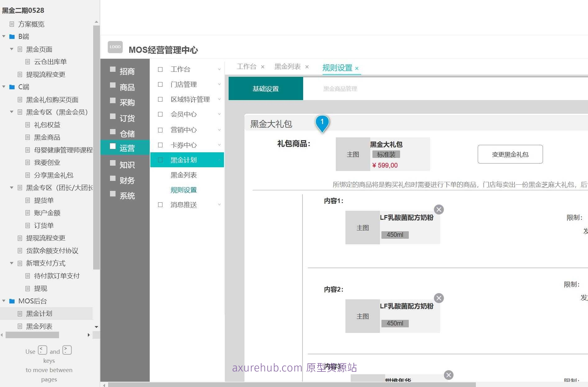
Task: Open 黑金礼包购买页面 page in sidebar
Action: (52, 99)
